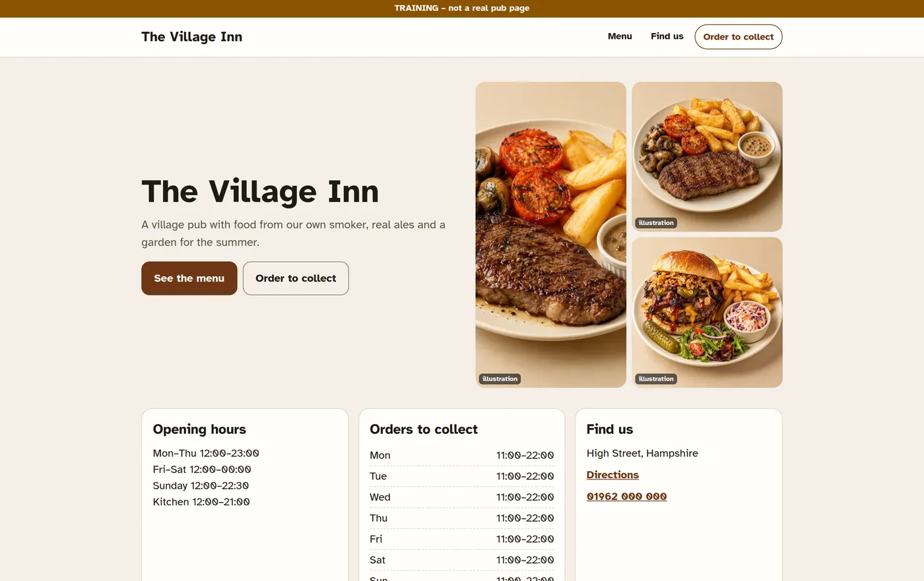924x581 pixels.
Task: Select the Fri–Sat 12:00–00:00 hours line
Action: pyautogui.click(x=202, y=470)
